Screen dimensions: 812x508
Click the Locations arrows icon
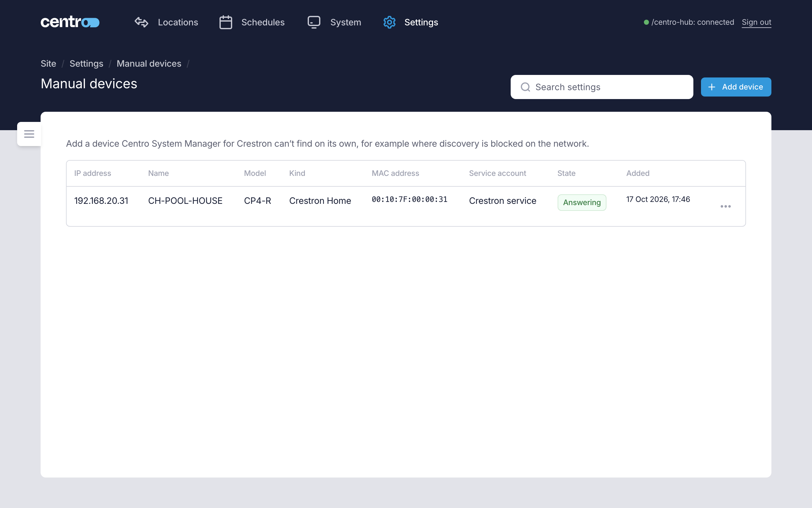(x=141, y=22)
